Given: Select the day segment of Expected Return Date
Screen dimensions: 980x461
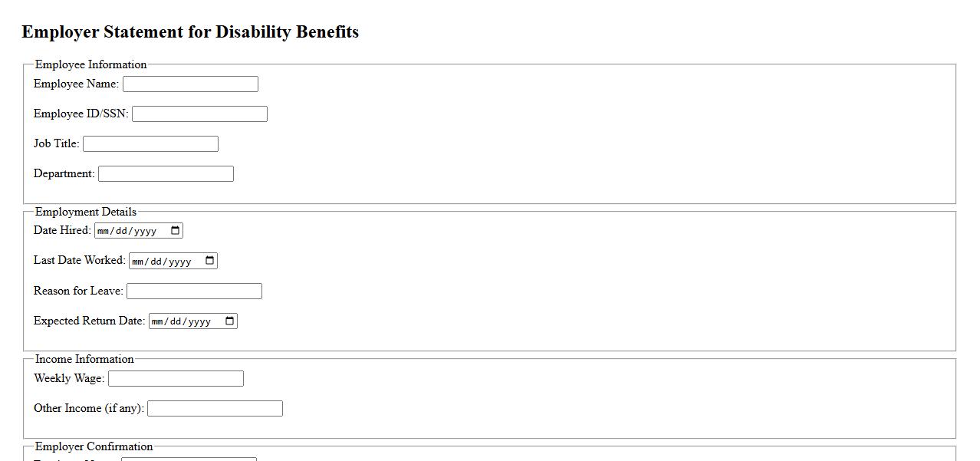Looking at the screenshot, I should point(177,321).
